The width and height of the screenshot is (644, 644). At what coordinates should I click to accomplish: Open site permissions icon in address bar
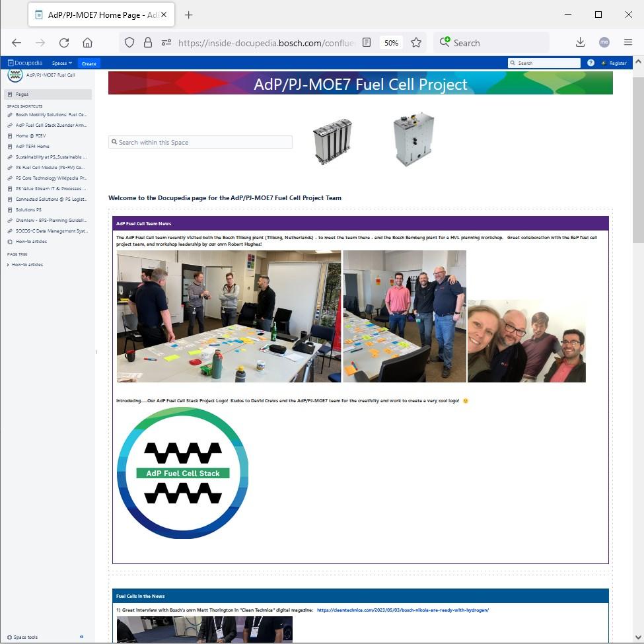(x=166, y=42)
